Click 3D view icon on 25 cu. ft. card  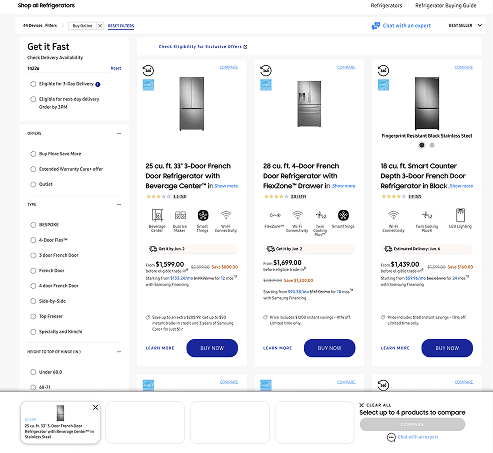point(148,70)
